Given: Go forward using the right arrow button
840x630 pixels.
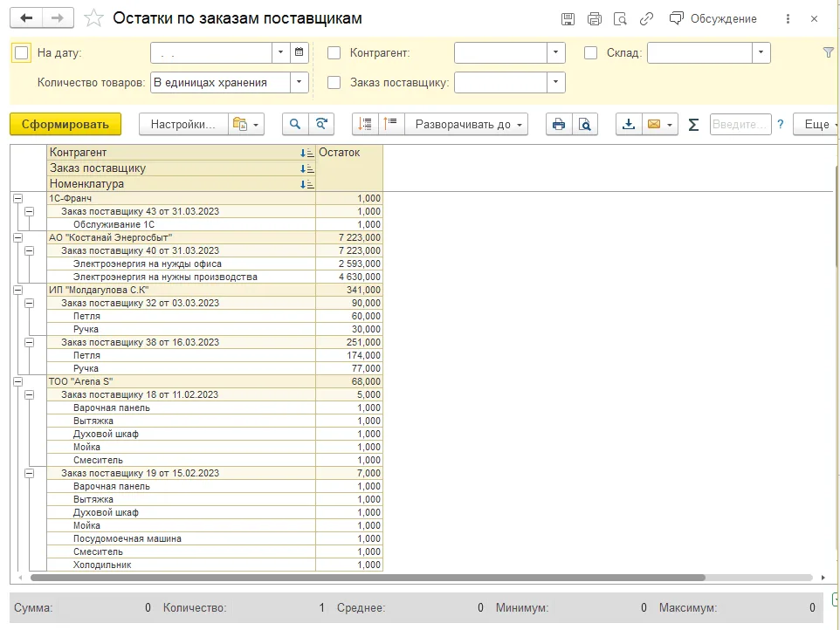Looking at the screenshot, I should [x=58, y=18].
